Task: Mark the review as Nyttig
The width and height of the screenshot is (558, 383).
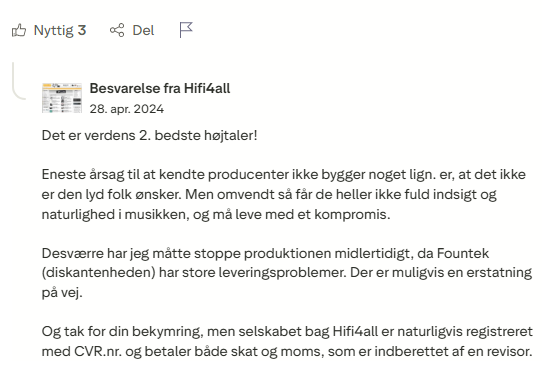Action: [49, 31]
